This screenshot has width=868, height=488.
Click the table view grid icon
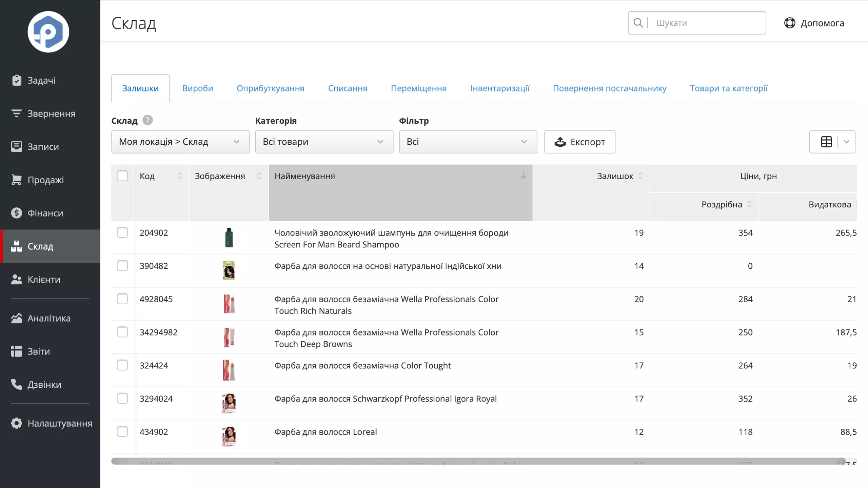[826, 142]
